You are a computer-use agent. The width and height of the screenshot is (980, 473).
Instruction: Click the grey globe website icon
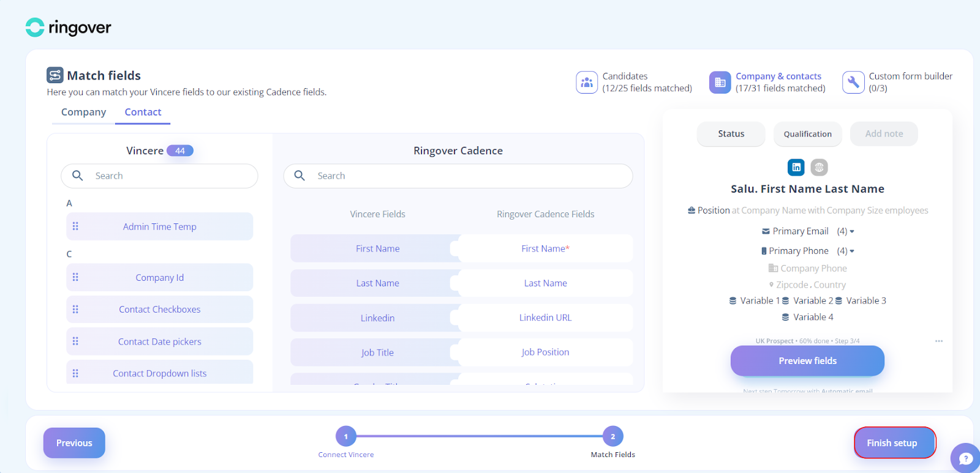tap(819, 167)
